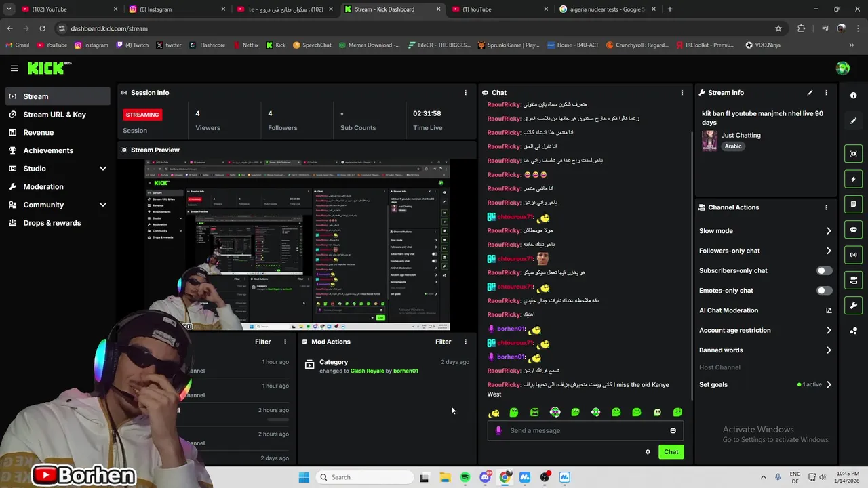
Task: Click the focus frame icon in the right rail
Action: coord(853,154)
